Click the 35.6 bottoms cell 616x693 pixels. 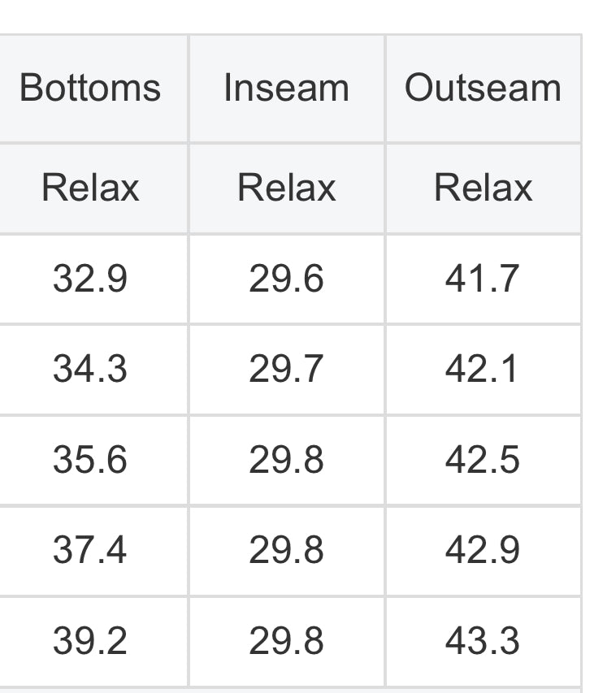tap(90, 460)
